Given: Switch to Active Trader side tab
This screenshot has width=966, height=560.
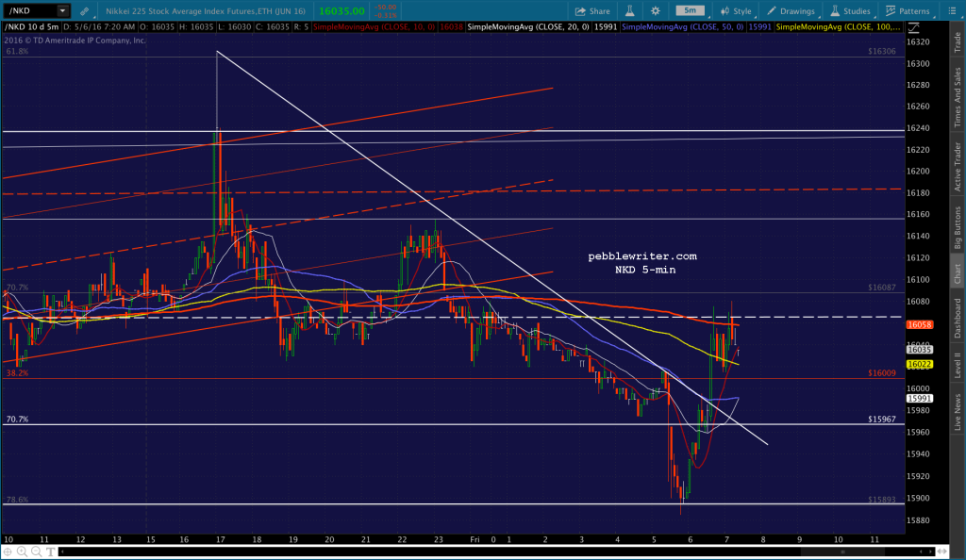Looking at the screenshot, I should click(958, 167).
